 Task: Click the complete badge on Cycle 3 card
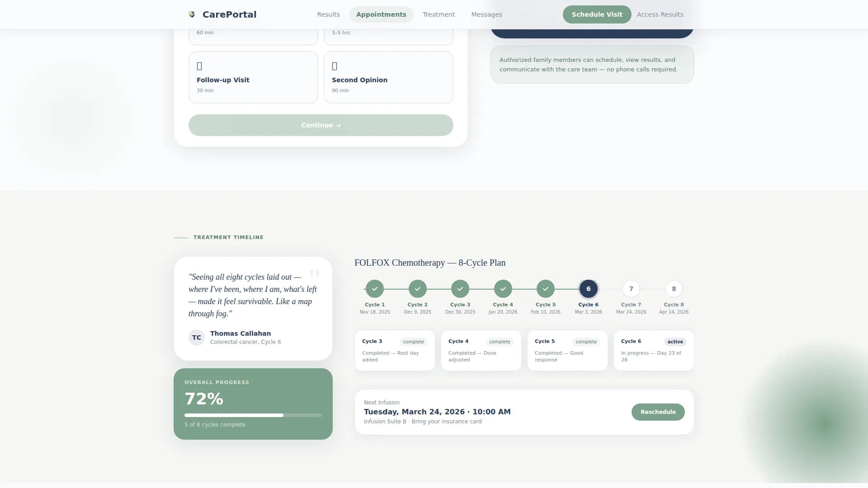[413, 342]
